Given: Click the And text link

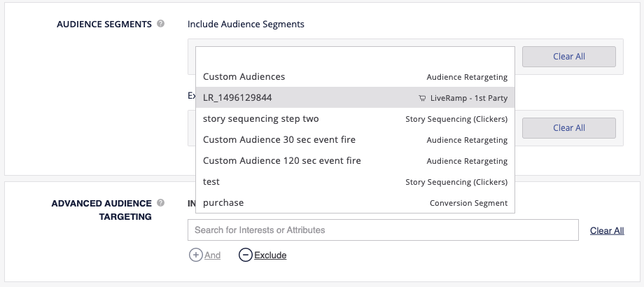Looking at the screenshot, I should [x=213, y=255].
